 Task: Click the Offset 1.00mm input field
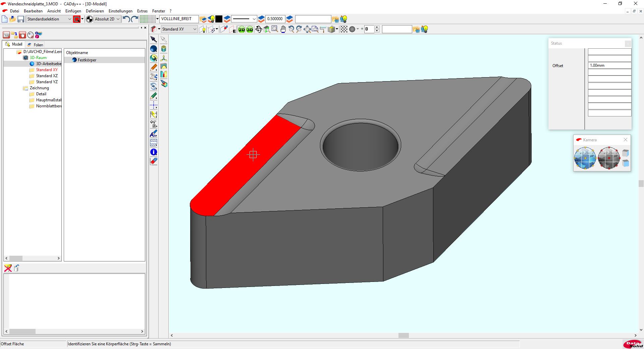tap(609, 65)
